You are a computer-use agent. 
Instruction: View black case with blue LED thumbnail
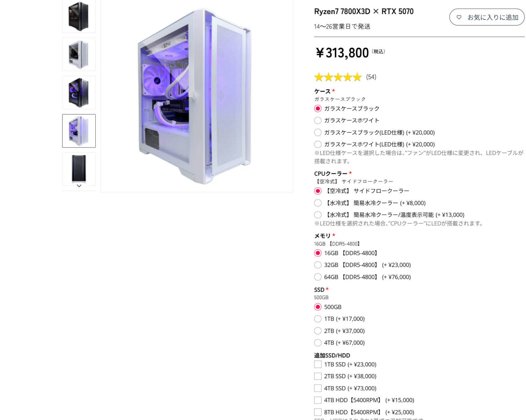coord(79,93)
